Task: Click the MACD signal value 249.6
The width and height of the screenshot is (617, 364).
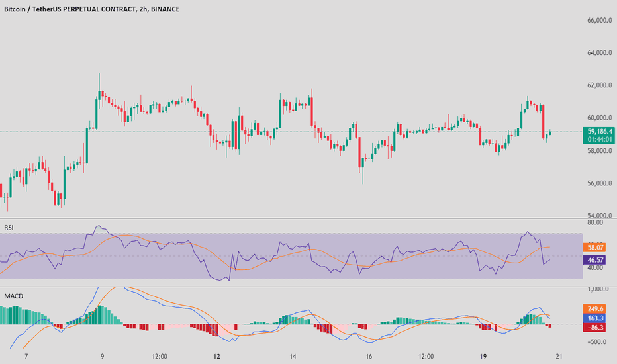Action: tap(594, 309)
